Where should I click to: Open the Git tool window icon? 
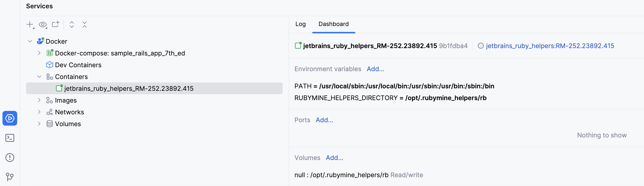10,177
